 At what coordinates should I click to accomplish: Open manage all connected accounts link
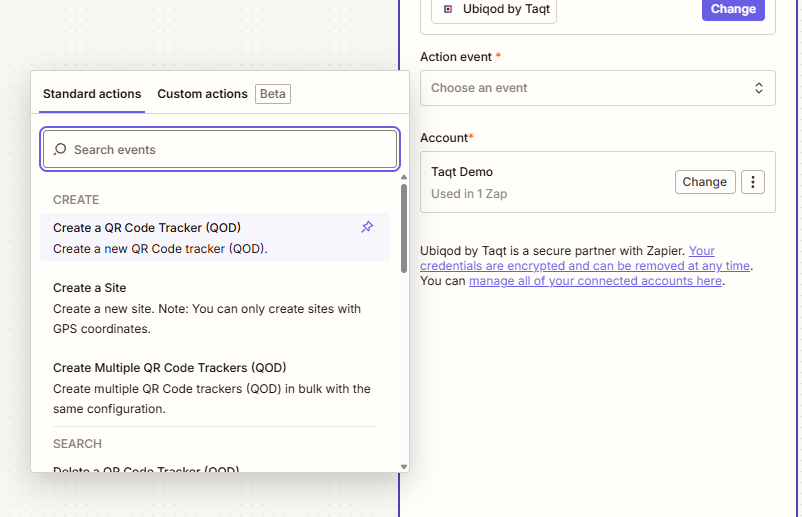tap(595, 281)
